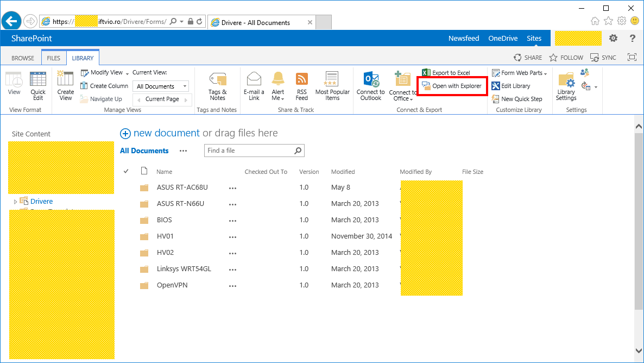The width and height of the screenshot is (644, 363).
Task: Sort by the Name column header
Action: (x=165, y=172)
